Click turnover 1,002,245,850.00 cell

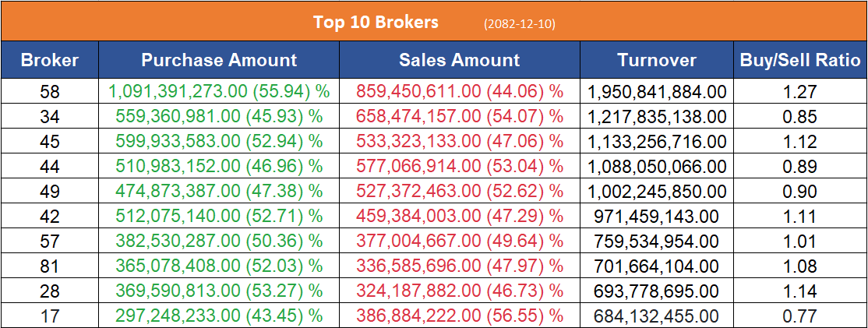pyautogui.click(x=657, y=192)
